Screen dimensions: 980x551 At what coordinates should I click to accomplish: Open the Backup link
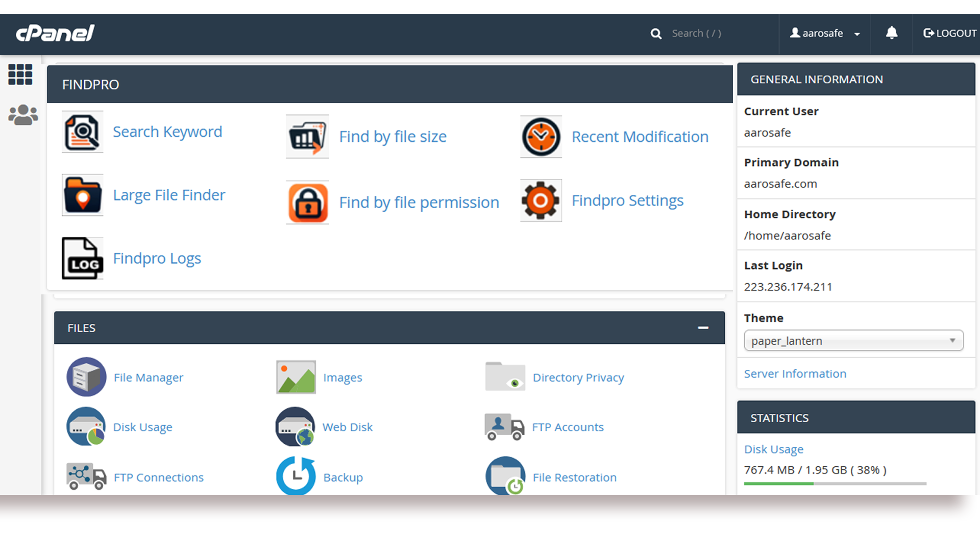(343, 478)
